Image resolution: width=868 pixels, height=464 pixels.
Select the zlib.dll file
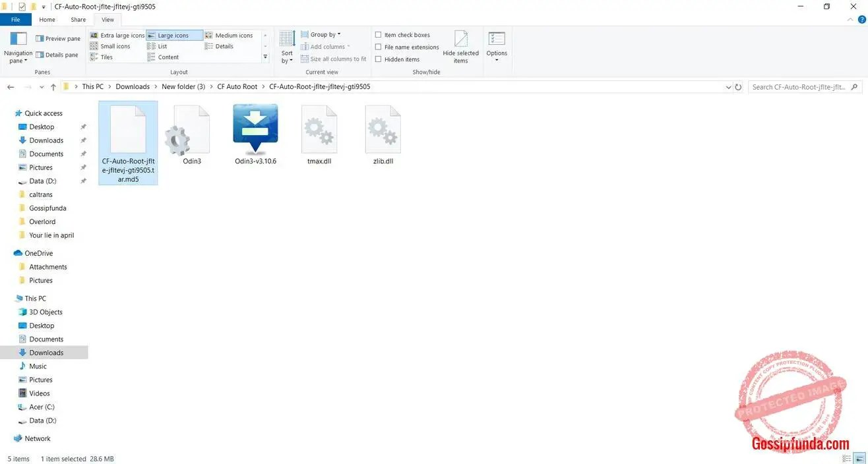tap(383, 136)
